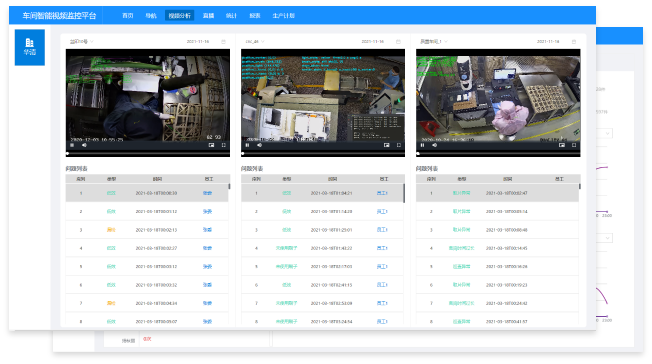Click third camera footage with pink-suited worker
Viewport: 652px width, 364px height.
click(x=498, y=98)
